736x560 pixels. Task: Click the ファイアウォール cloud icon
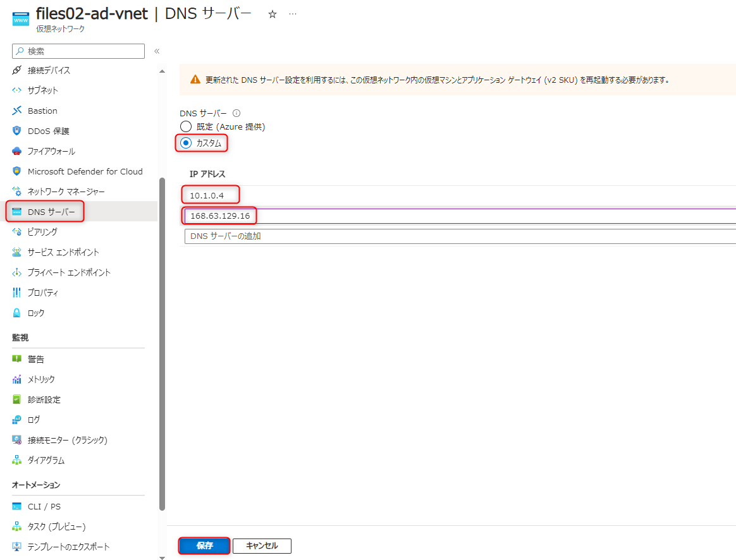[17, 151]
